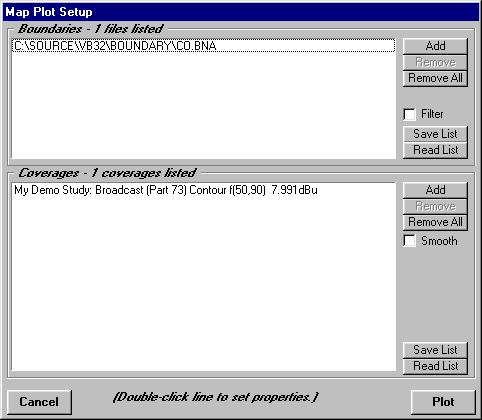Click Read List for Coverages
Viewport: 482px width, 420px height.
tap(435, 366)
